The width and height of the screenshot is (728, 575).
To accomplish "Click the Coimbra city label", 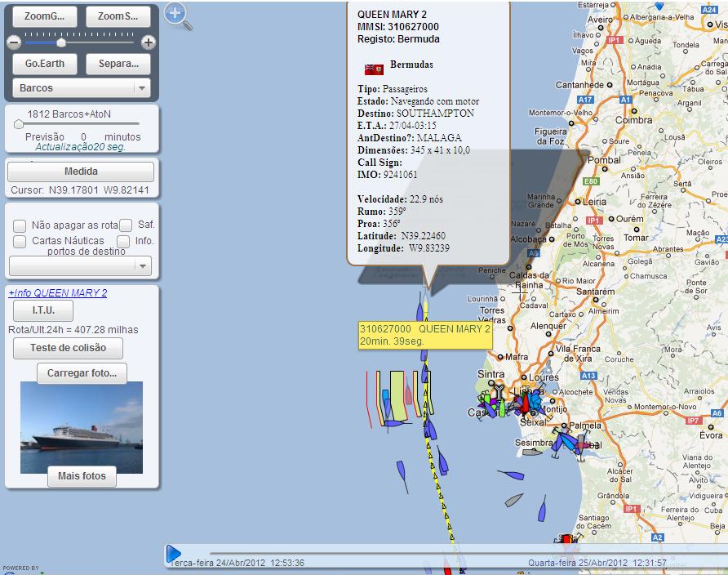I will tap(634, 120).
